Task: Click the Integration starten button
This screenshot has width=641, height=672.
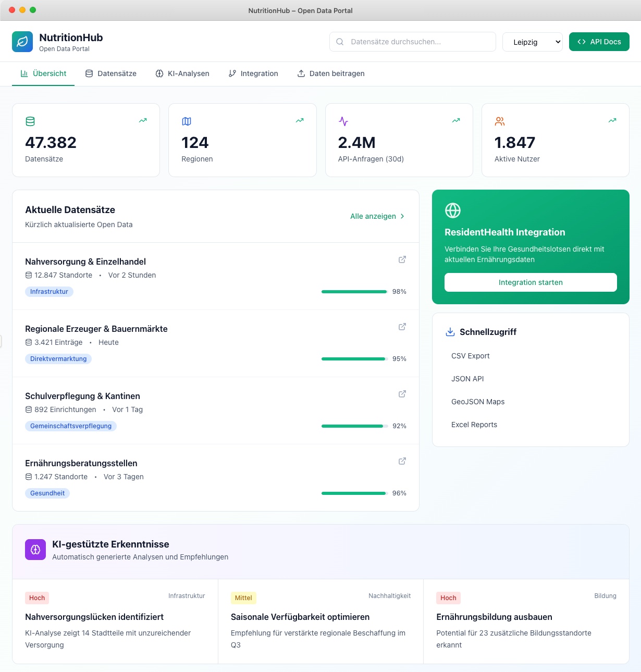Action: point(530,282)
